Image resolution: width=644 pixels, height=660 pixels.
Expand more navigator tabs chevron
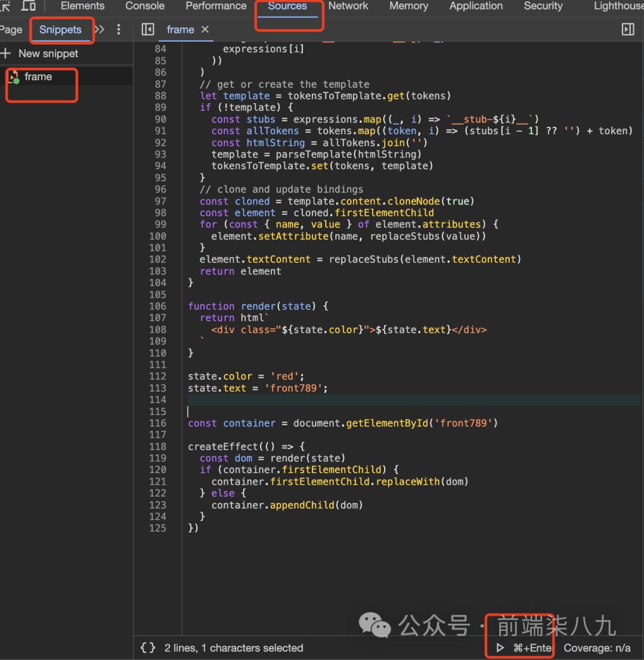tap(100, 30)
